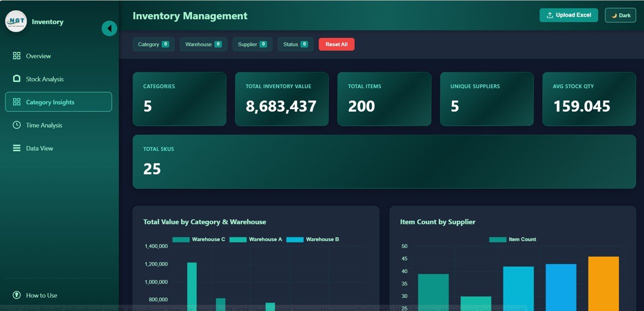The width and height of the screenshot is (644, 311).
Task: Click the NGT logo in sidebar
Action: (16, 22)
